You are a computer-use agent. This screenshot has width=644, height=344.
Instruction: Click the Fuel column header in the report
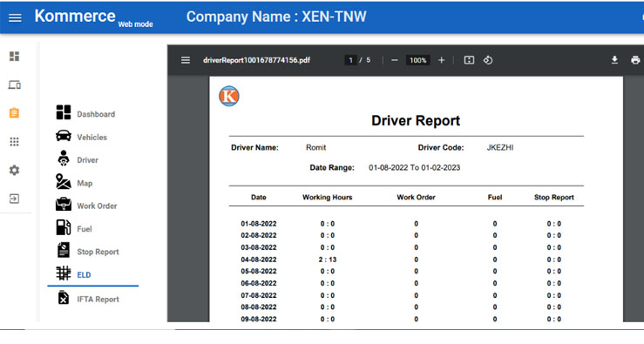[x=495, y=197]
